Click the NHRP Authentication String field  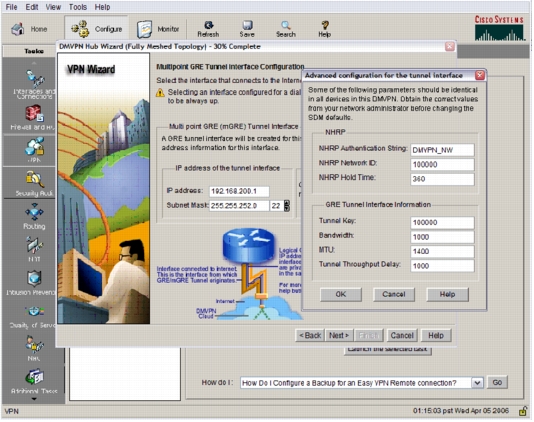coord(442,150)
